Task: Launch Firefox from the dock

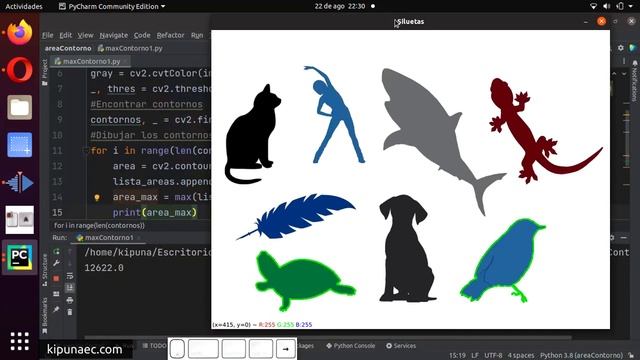Action: (19, 32)
